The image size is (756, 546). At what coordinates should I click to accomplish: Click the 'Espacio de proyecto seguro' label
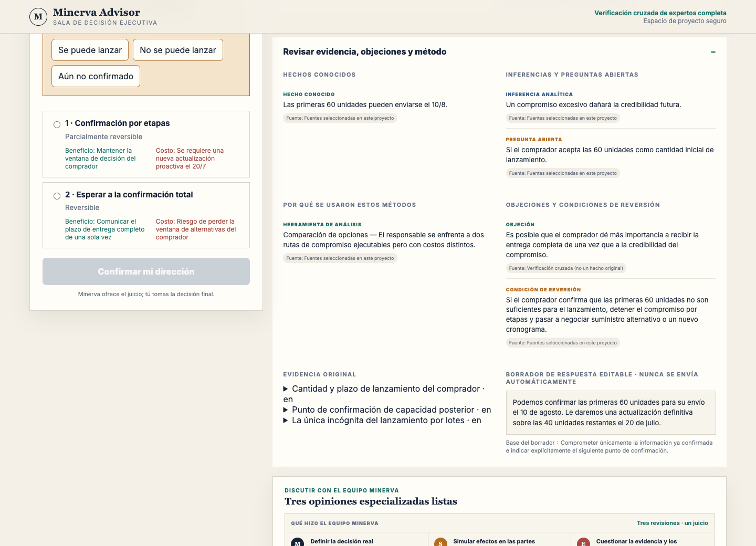[x=685, y=21]
